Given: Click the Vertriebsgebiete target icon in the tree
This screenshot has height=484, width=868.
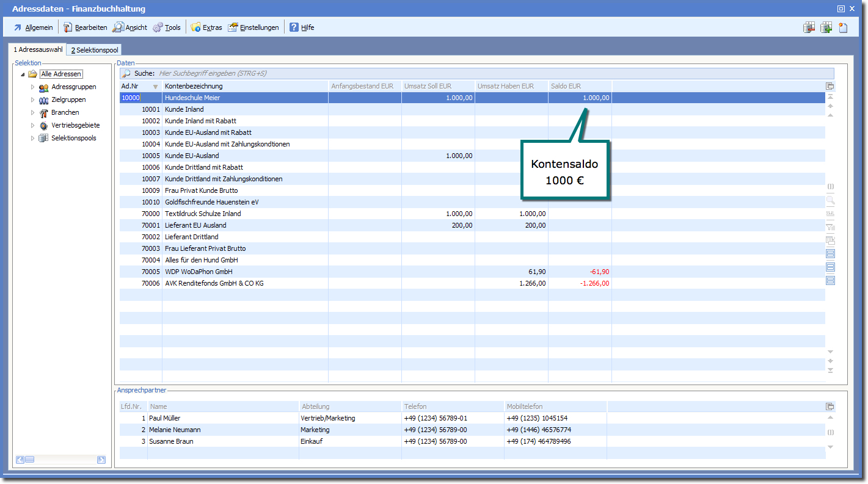Looking at the screenshot, I should click(43, 126).
